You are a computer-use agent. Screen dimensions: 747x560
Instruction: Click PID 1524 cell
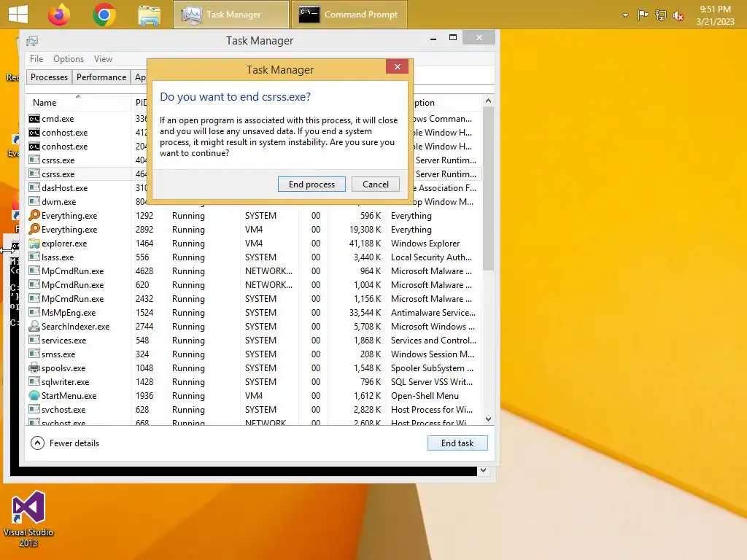[144, 312]
